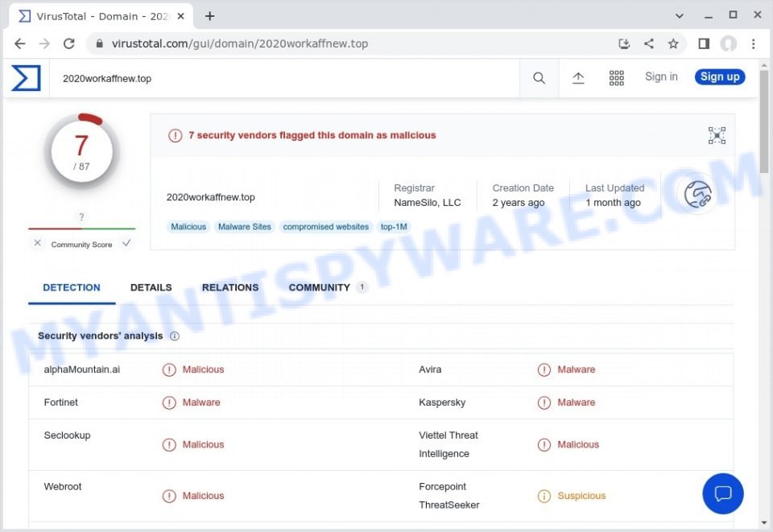Viewport: 773px width, 532px height.
Task: Click alphaMountain.ai Malicious warning icon
Action: [x=169, y=369]
